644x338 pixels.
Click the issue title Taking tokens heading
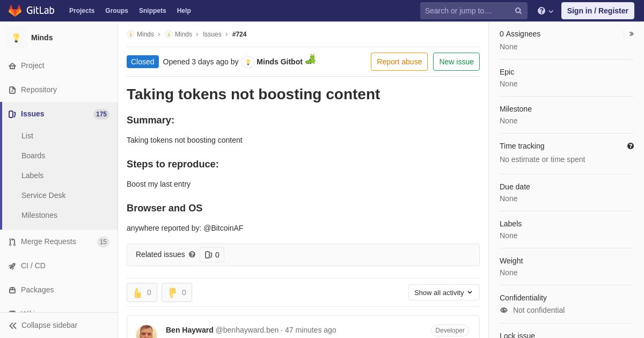[x=253, y=94]
